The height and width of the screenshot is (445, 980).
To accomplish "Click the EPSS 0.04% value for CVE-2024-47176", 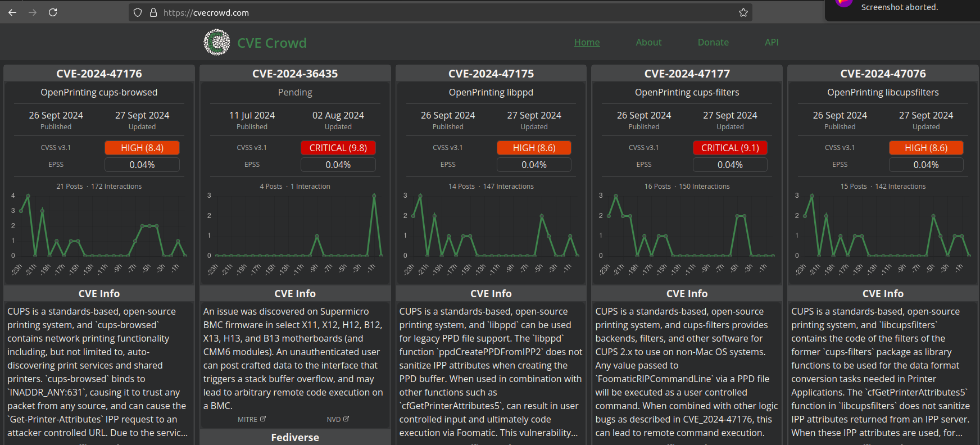I will pyautogui.click(x=142, y=165).
